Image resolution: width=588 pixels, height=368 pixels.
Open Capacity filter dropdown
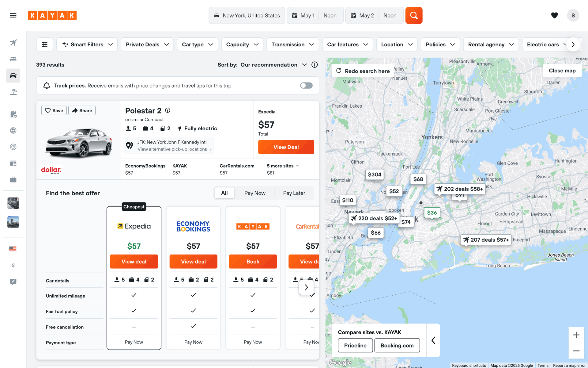pyautogui.click(x=242, y=44)
